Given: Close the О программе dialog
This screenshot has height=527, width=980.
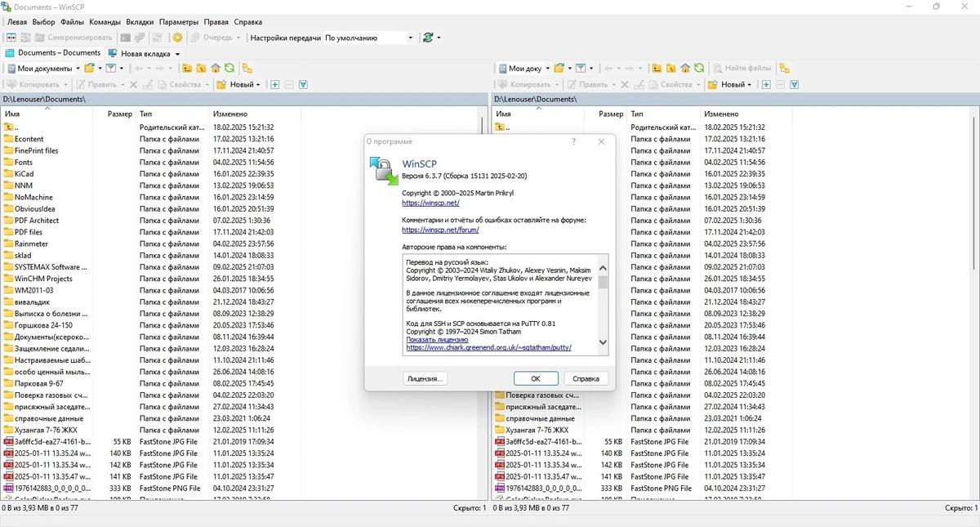Looking at the screenshot, I should pos(602,141).
